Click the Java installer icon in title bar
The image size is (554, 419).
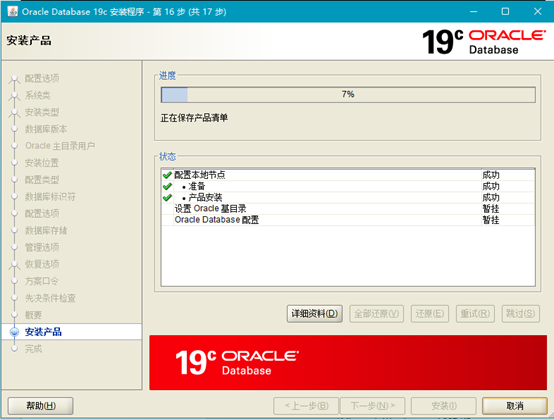coord(12,11)
